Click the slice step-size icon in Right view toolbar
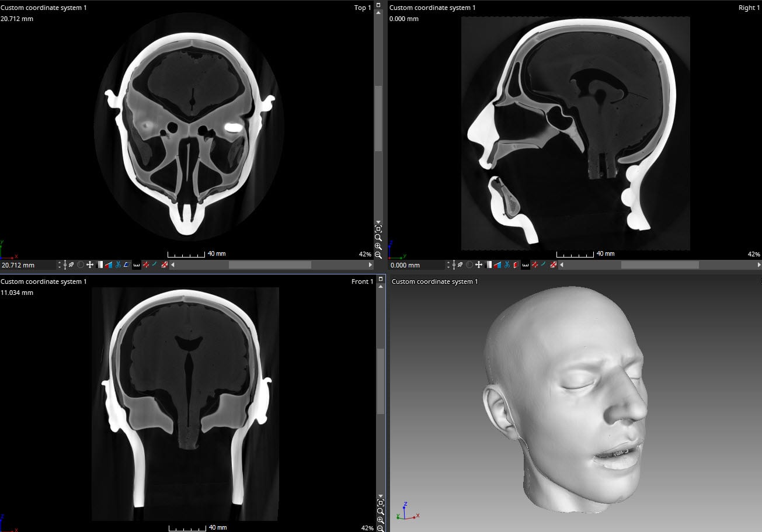The height and width of the screenshot is (532, 762). tap(454, 265)
